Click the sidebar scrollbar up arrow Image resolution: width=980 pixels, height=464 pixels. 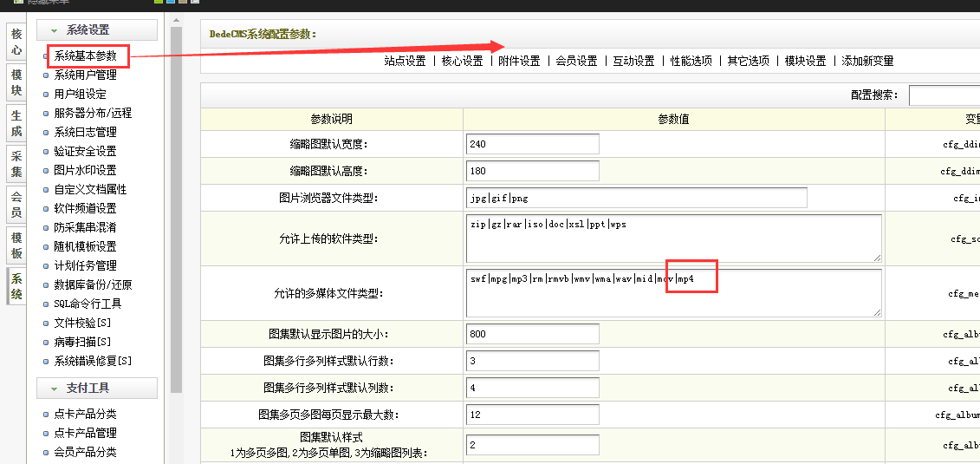click(x=176, y=20)
